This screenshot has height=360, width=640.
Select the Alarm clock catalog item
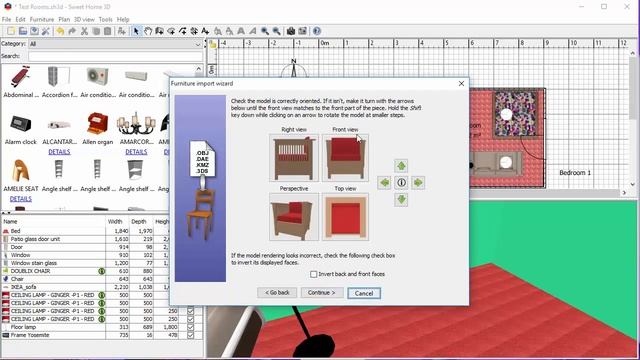(20, 128)
